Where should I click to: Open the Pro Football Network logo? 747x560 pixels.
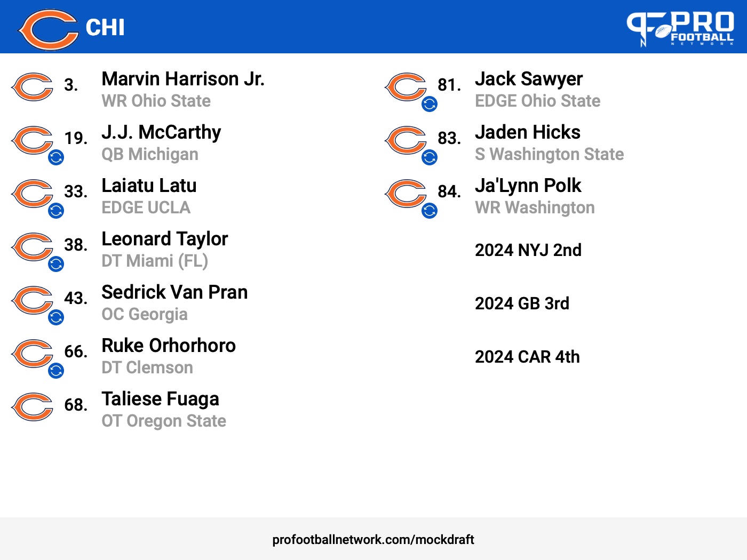(680, 29)
